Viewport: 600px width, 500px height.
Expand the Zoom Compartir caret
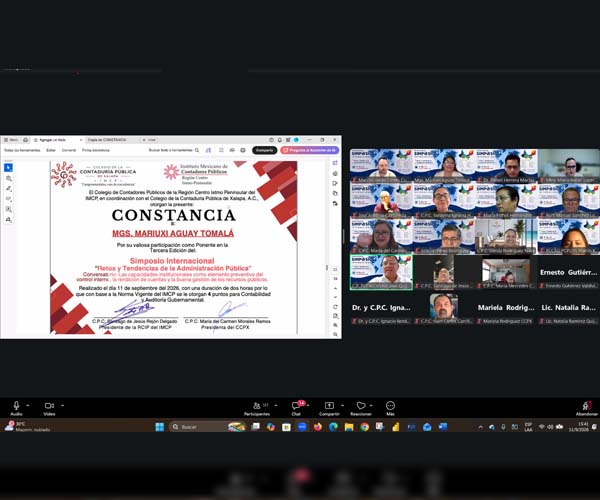tap(342, 405)
